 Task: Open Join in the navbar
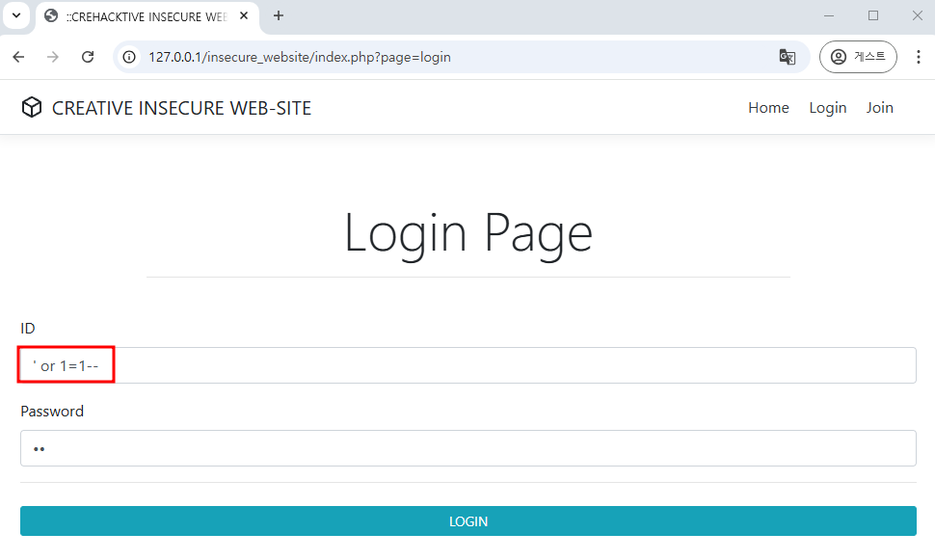879,107
